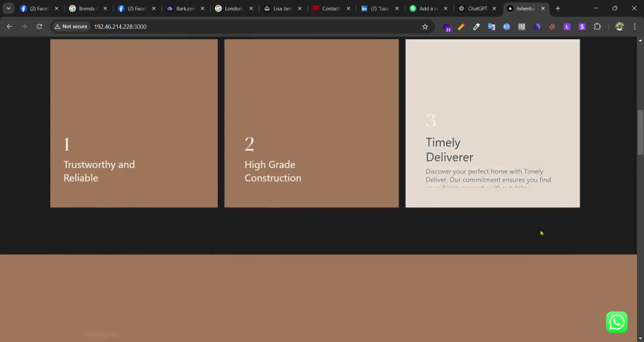The height and width of the screenshot is (342, 644).
Task: Close the Bark.com tab
Action: pos(202,8)
